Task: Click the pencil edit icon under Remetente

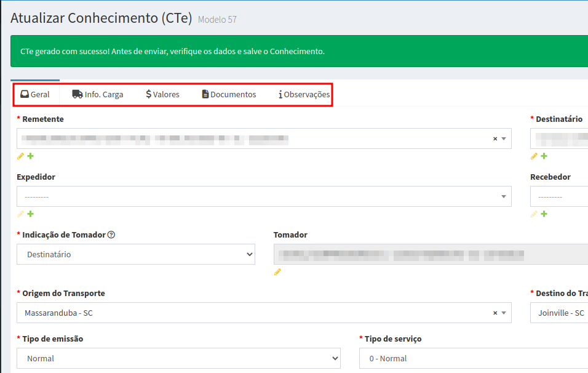Action: pos(20,156)
